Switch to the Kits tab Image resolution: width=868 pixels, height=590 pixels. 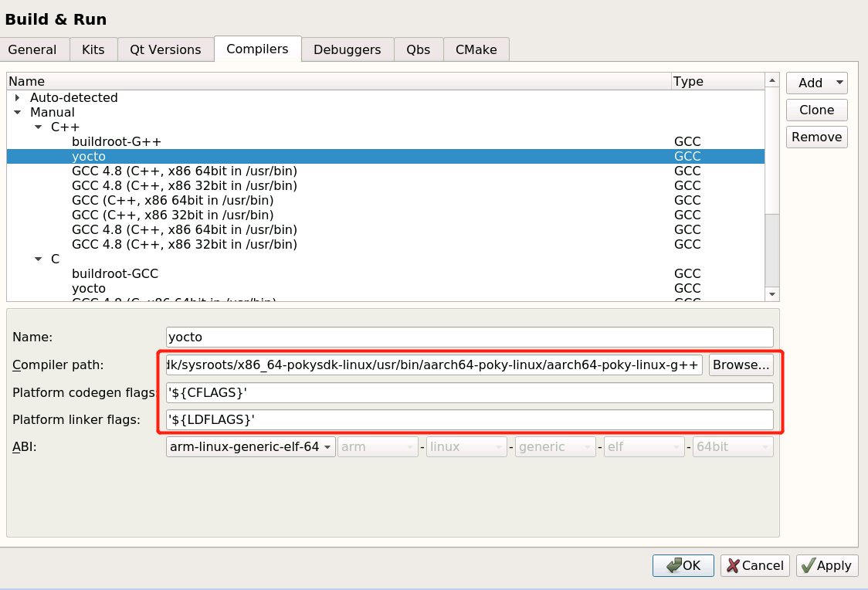click(93, 49)
